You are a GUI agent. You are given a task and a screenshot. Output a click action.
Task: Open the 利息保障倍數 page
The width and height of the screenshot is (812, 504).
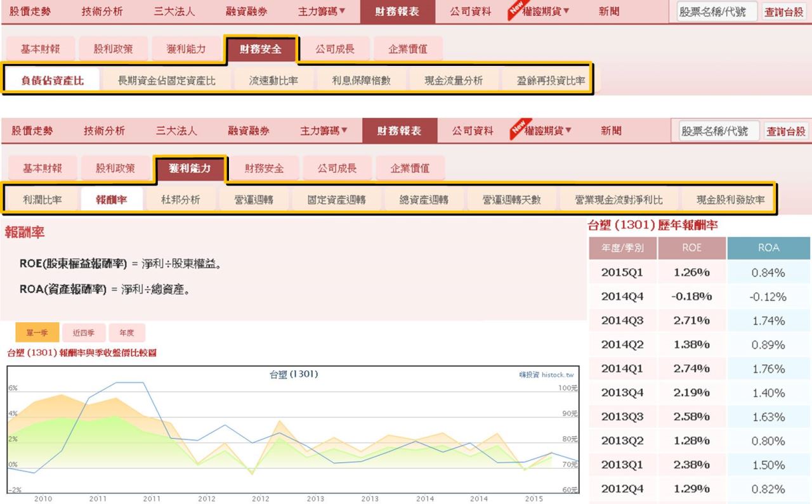(x=361, y=79)
